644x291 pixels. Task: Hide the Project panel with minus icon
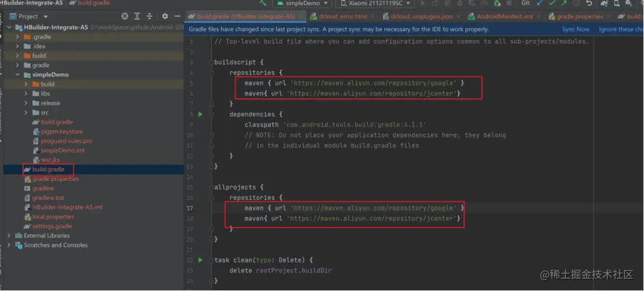coord(177,16)
